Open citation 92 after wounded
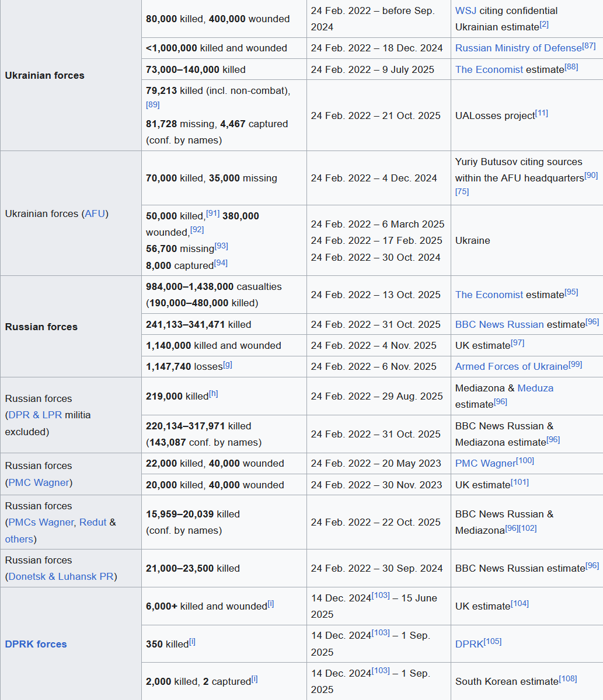The height and width of the screenshot is (700, 603). click(197, 230)
